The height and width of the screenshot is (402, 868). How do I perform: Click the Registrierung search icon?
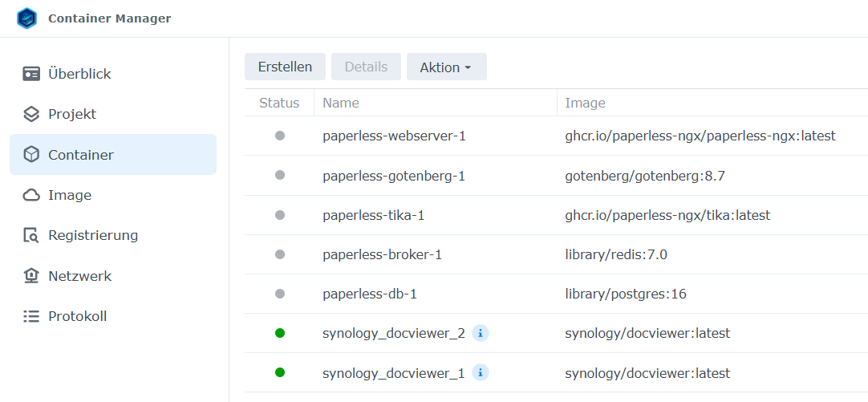coord(31,235)
